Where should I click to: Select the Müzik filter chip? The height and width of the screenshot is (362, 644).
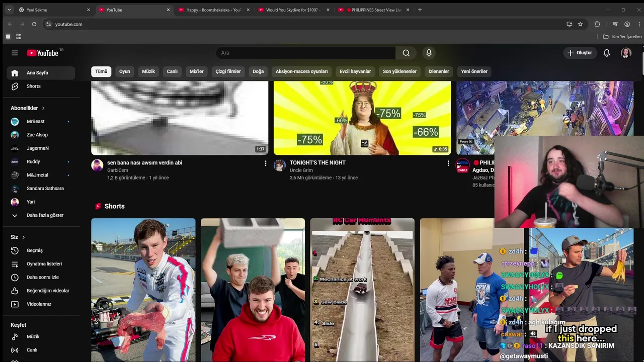click(148, 71)
